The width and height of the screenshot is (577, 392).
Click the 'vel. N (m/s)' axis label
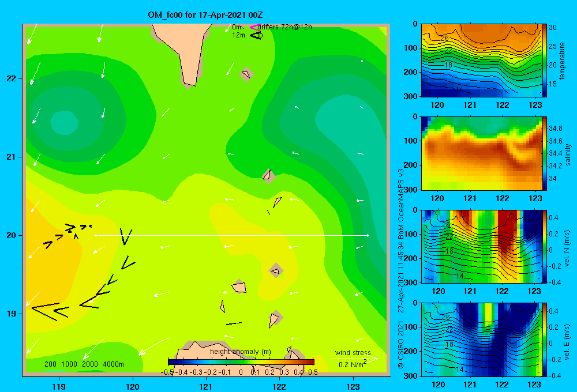coord(567,248)
